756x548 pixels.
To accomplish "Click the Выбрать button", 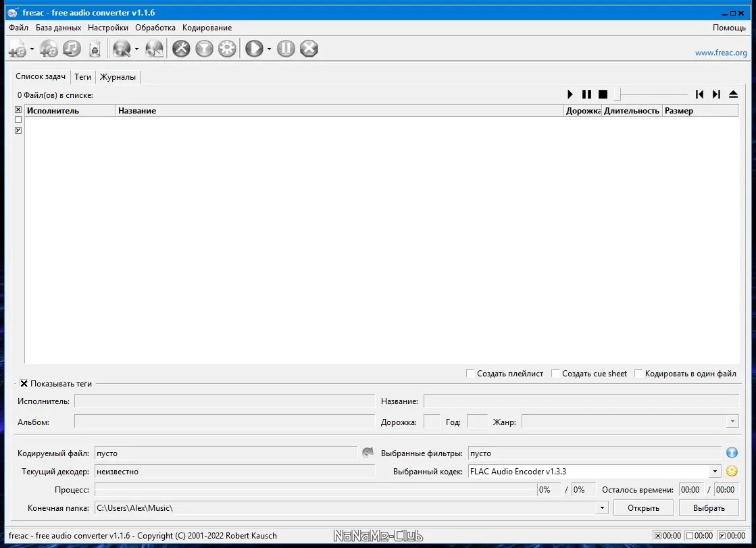I will [x=709, y=508].
